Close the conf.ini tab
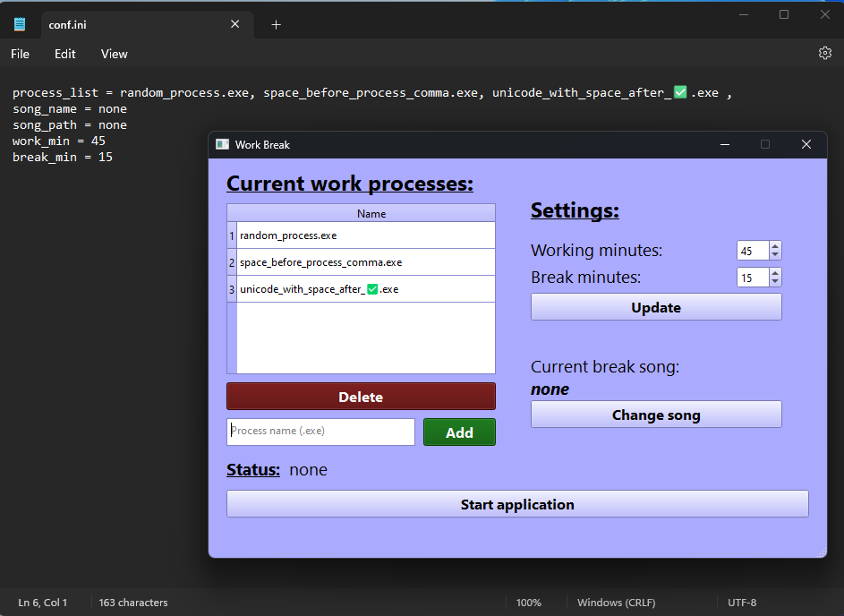 pyautogui.click(x=234, y=24)
